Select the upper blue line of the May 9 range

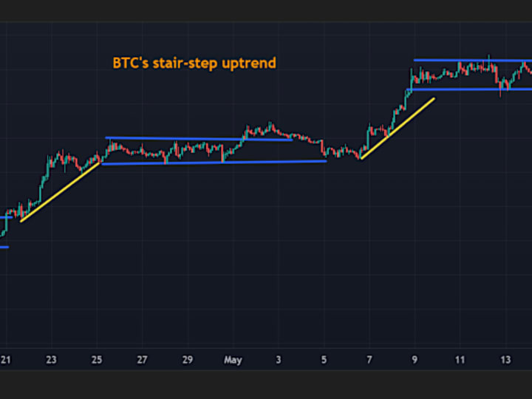(x=473, y=61)
